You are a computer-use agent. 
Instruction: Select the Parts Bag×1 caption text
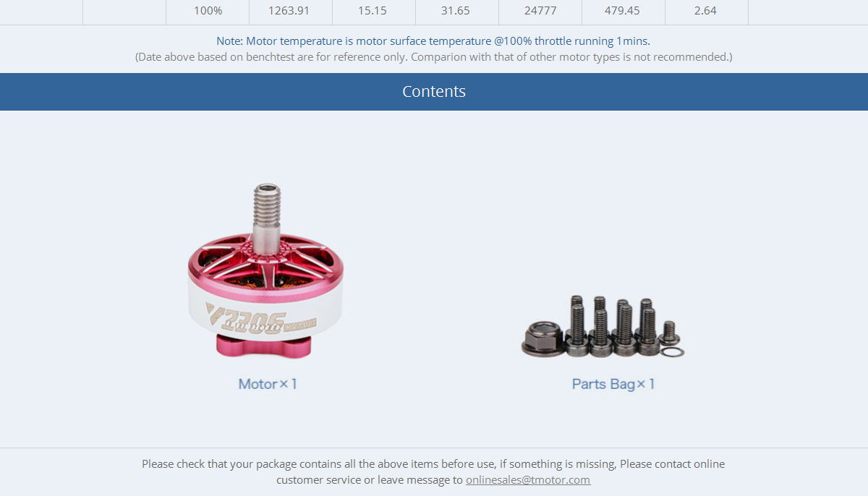(613, 384)
